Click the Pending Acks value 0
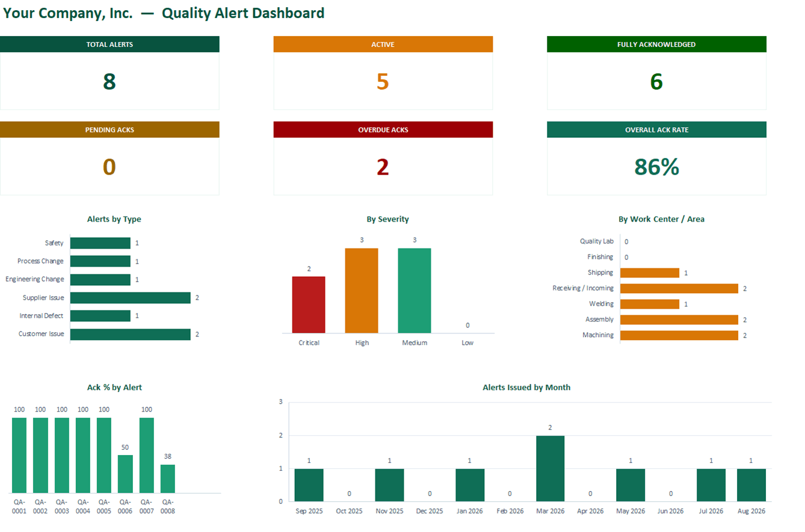This screenshot has width=805, height=532. pos(109,167)
